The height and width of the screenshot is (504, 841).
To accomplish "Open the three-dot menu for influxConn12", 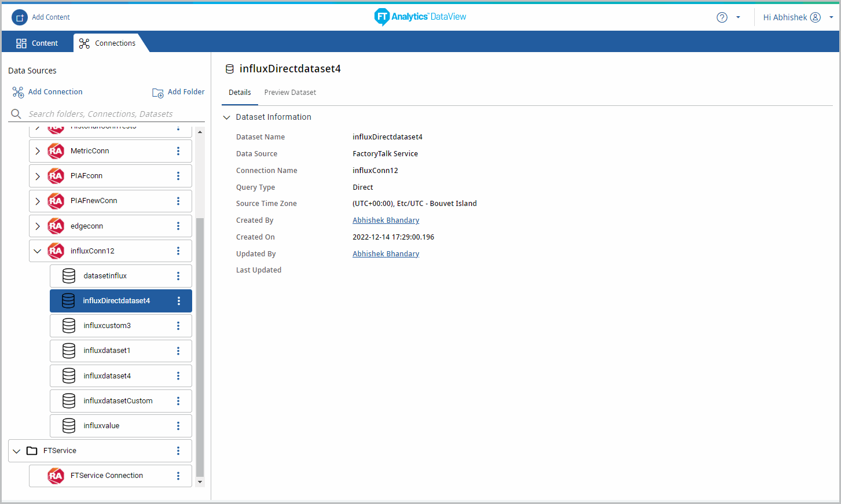I will 178,251.
